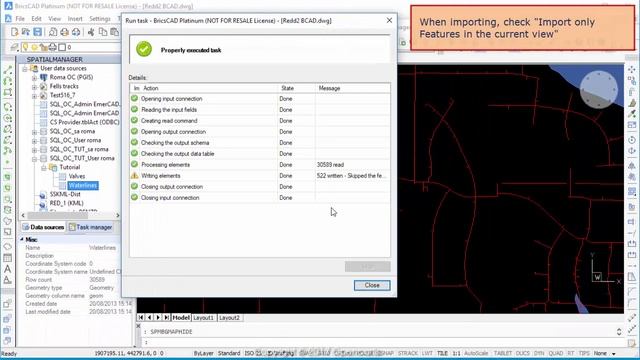Click the LookFrom view navigator circle

point(598,89)
